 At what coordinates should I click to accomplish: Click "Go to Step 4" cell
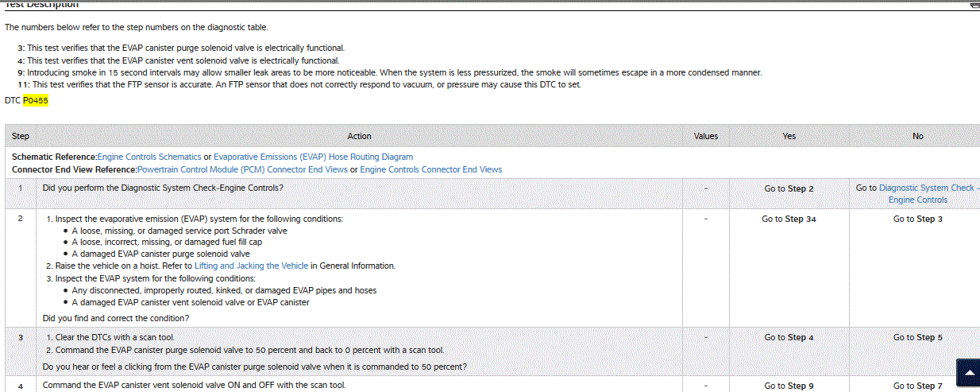789,337
